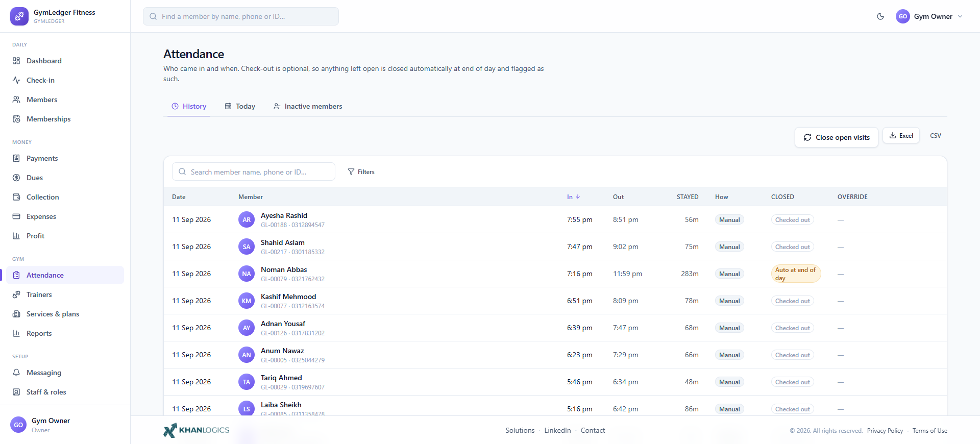Viewport: 980px width, 444px height.
Task: Open Staff & roles settings
Action: (65, 392)
